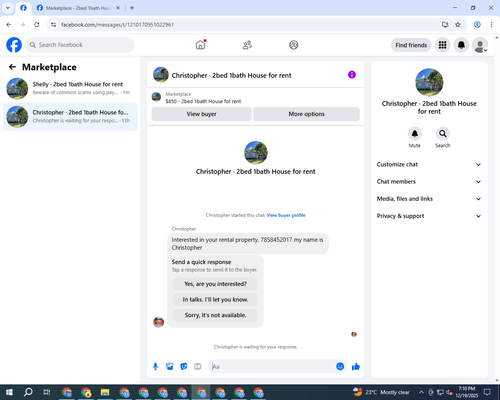Open the account profile avatar menu
This screenshot has width=500, height=400.
[x=480, y=45]
